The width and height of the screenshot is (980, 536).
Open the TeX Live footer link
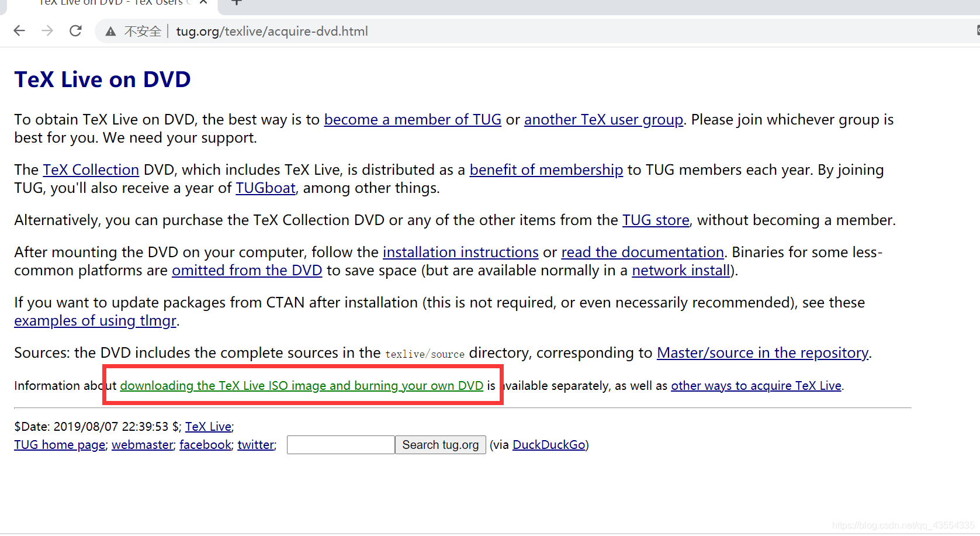point(209,427)
